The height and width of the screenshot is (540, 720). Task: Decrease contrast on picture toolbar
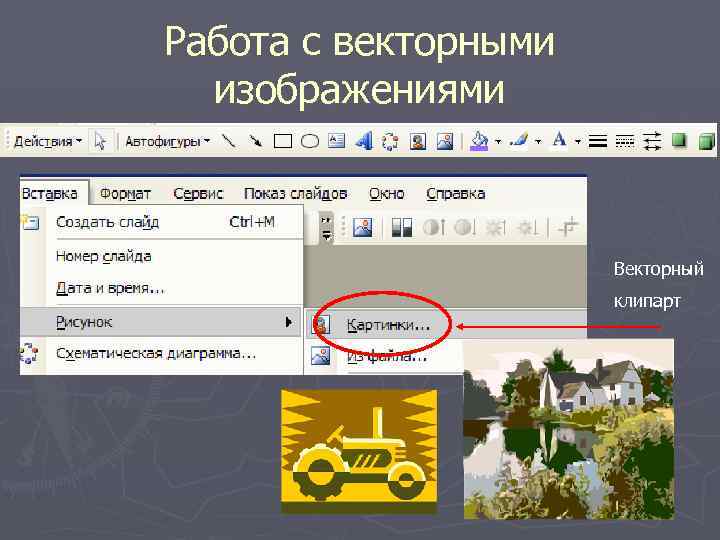465,227
